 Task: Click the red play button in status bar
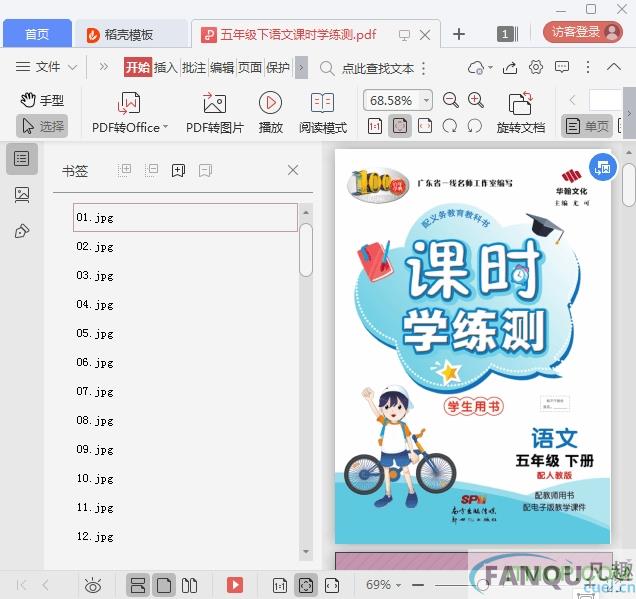tap(235, 585)
